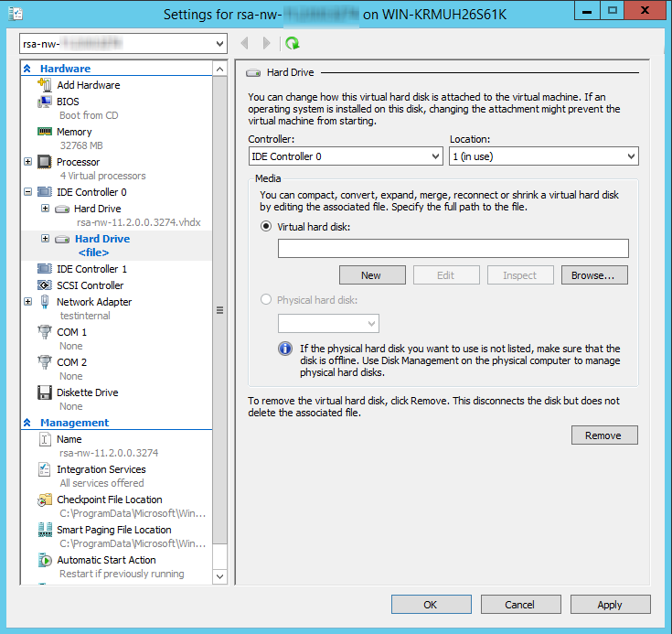
Task: Click the sidebar scrollbar down arrow
Action: 219,576
